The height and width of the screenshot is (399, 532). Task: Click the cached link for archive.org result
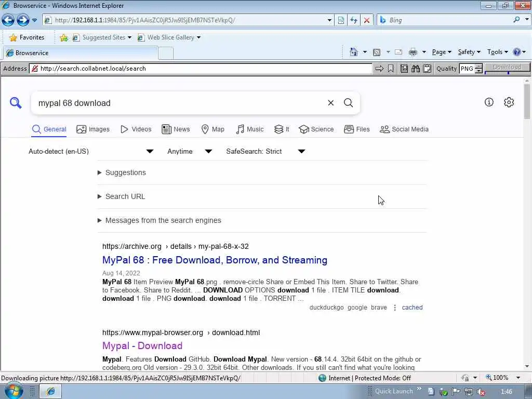(412, 308)
